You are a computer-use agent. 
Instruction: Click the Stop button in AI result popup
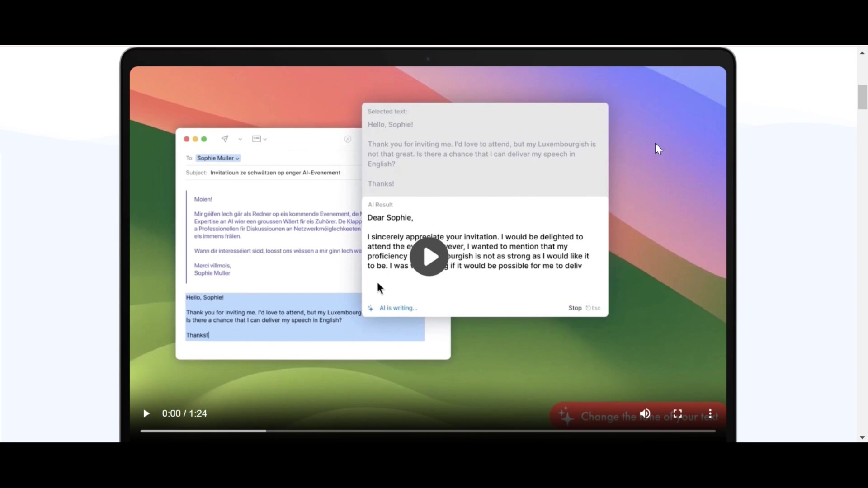tap(575, 308)
